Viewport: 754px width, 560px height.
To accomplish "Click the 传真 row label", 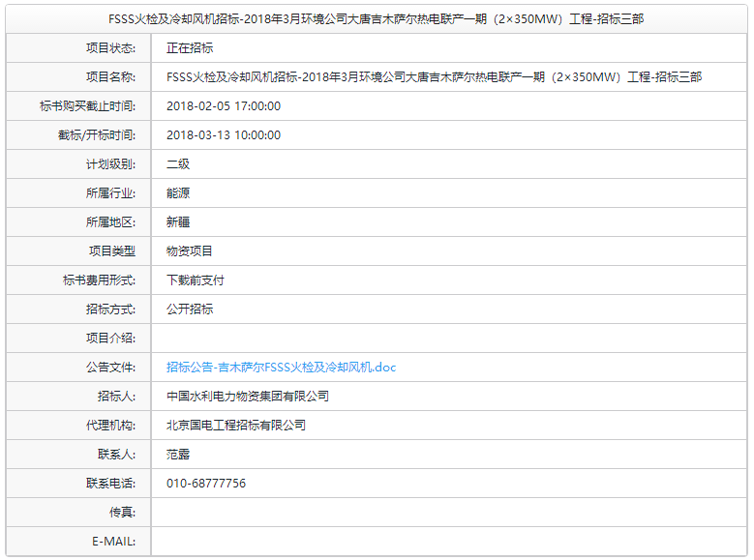I will tap(122, 513).
